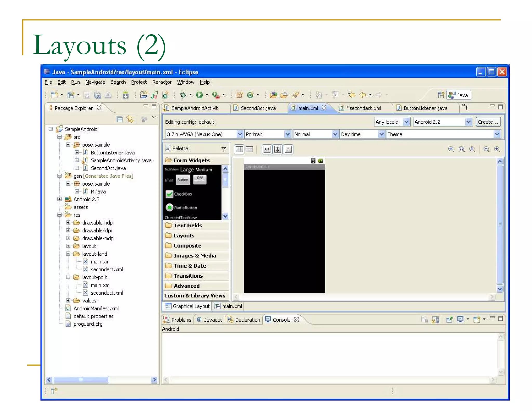Click the green Run button in toolbar
This screenshot has height=411, width=532.
(199, 95)
